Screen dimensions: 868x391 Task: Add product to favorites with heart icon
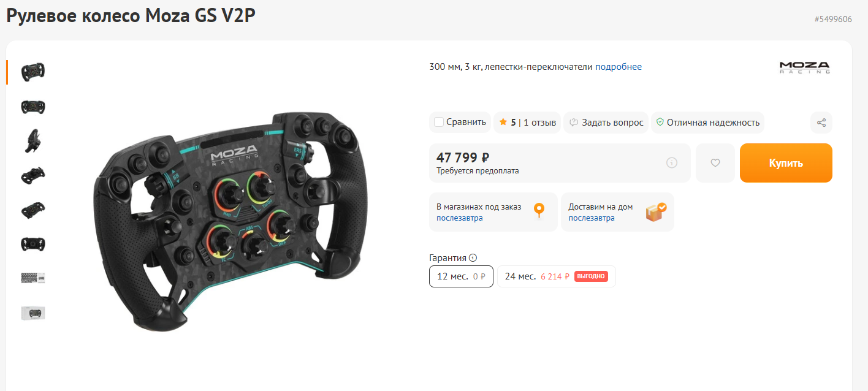tap(715, 163)
